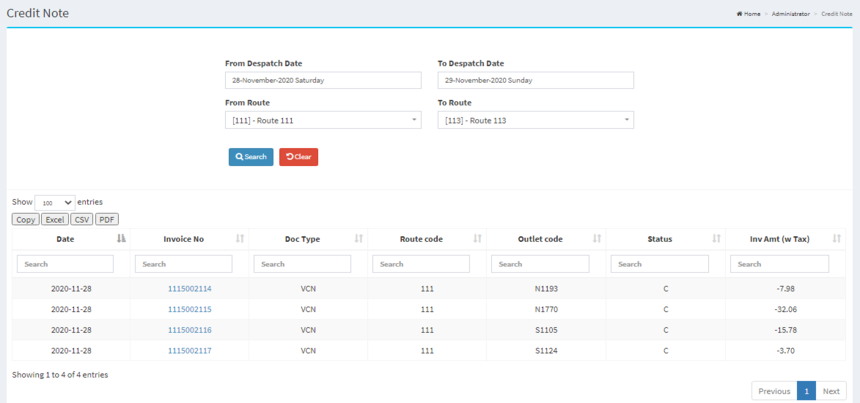This screenshot has height=403, width=860.
Task: Click Administrator in the breadcrumb
Action: click(790, 14)
